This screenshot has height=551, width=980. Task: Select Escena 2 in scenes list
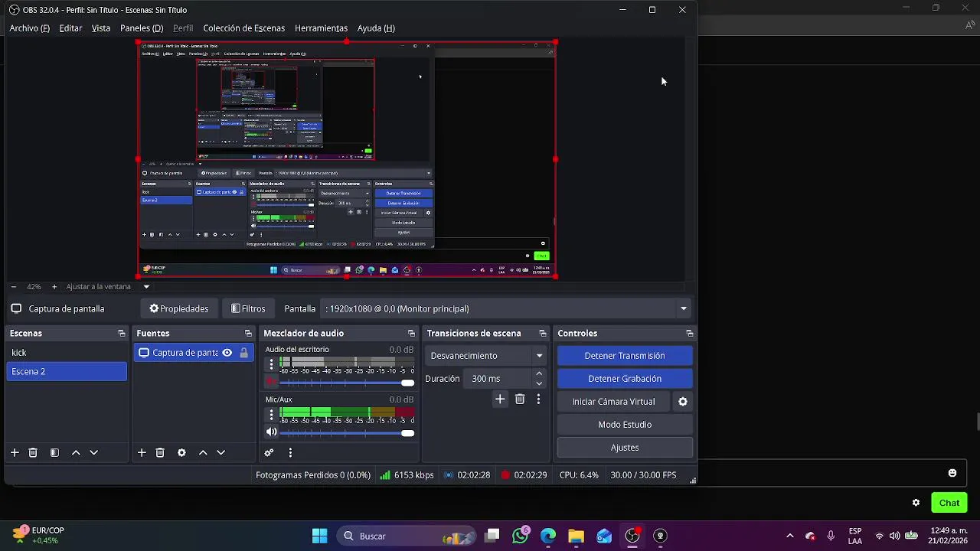tap(67, 371)
